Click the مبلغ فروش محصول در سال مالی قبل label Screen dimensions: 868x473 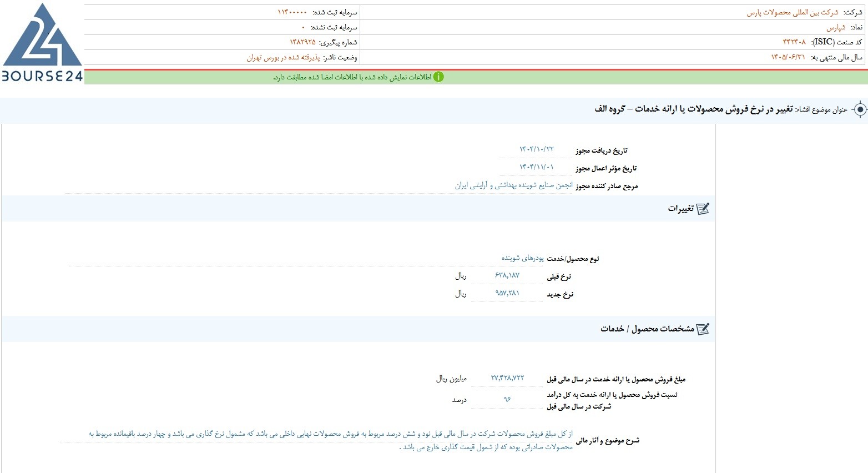tap(616, 380)
